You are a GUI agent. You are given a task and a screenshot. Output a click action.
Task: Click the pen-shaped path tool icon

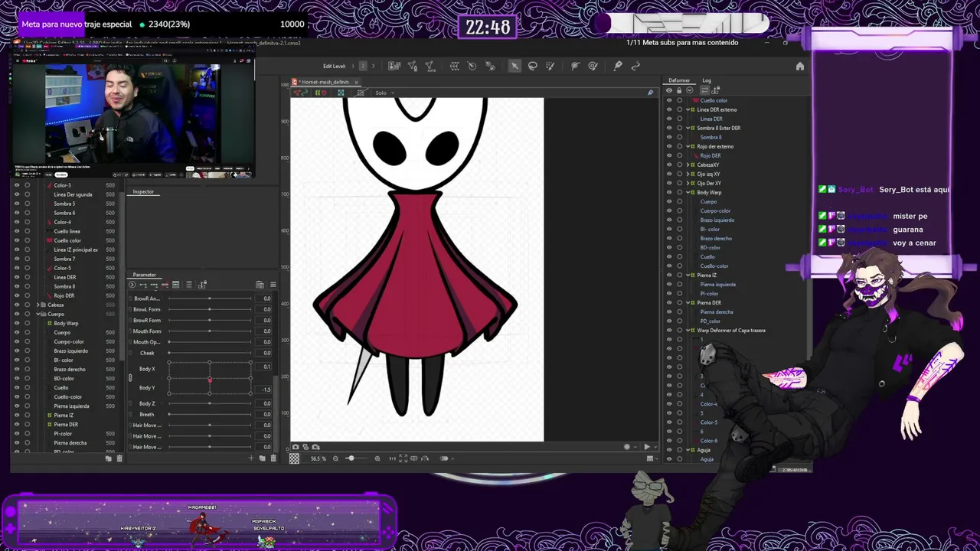coord(618,67)
